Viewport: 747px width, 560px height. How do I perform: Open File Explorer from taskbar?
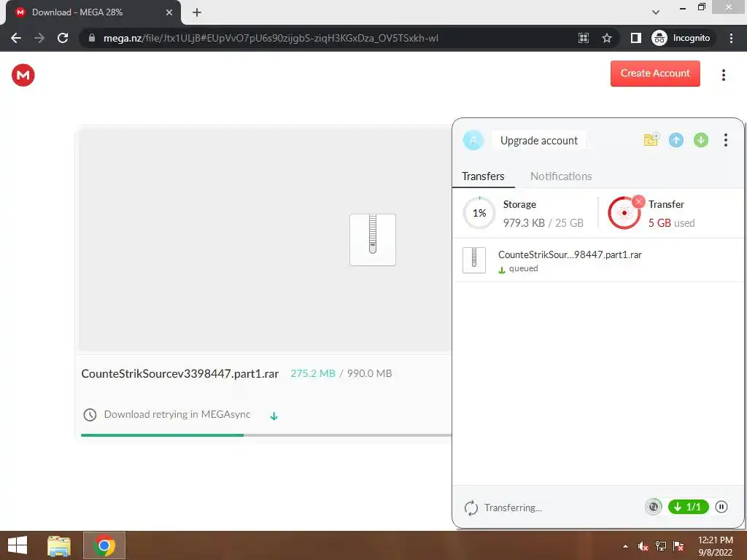pyautogui.click(x=59, y=545)
